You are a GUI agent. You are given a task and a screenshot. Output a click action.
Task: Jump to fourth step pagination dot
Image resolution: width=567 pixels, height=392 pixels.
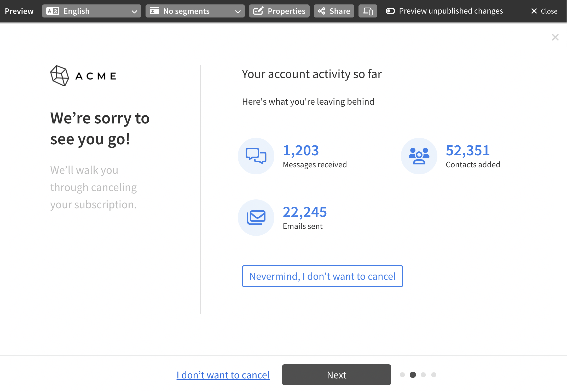point(434,375)
